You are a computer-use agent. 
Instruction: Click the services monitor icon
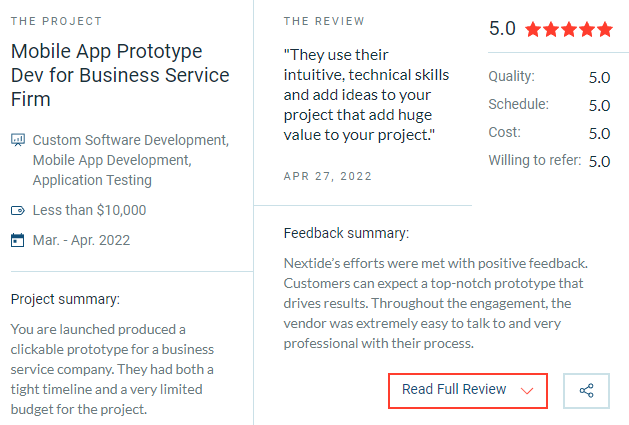click(x=17, y=140)
